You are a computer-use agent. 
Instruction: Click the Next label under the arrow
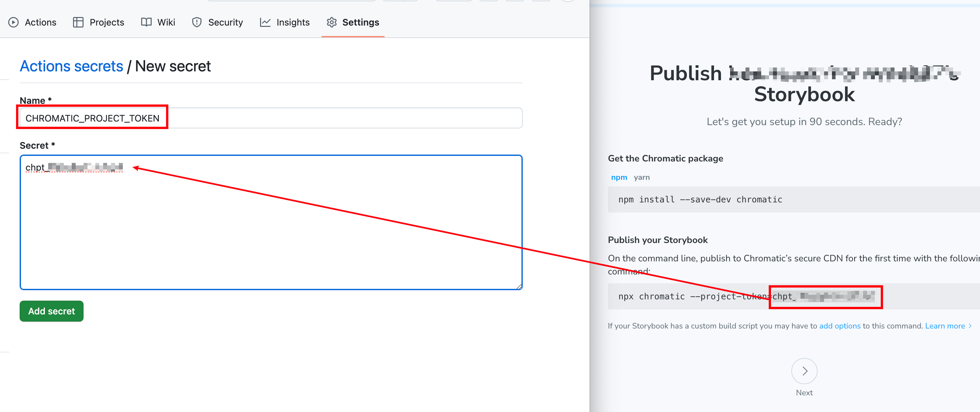(x=804, y=393)
